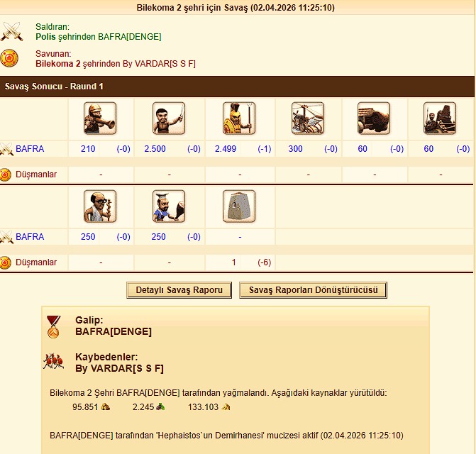
Task: Open the Detaylı Savaş Raporu button
Action: pos(179,290)
